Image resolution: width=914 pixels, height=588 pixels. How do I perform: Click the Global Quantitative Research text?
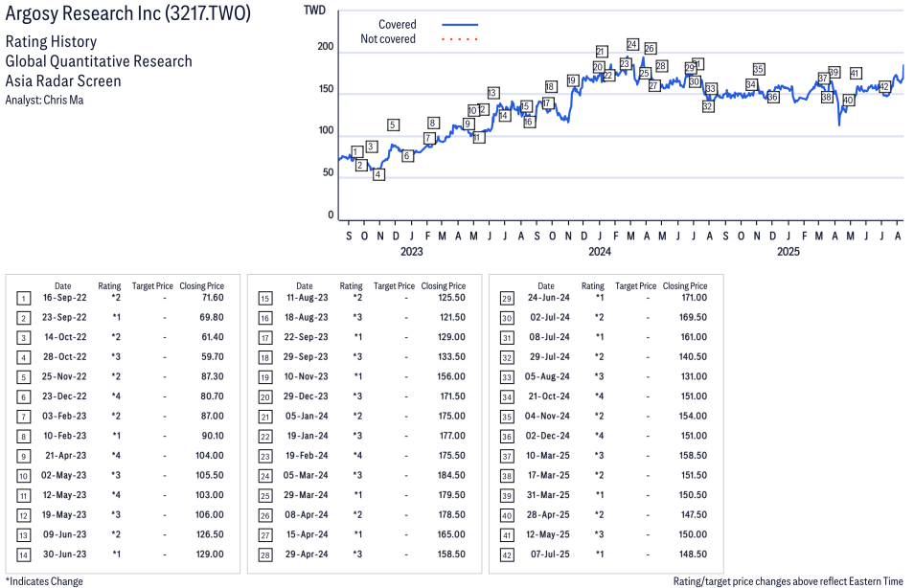tap(99, 61)
